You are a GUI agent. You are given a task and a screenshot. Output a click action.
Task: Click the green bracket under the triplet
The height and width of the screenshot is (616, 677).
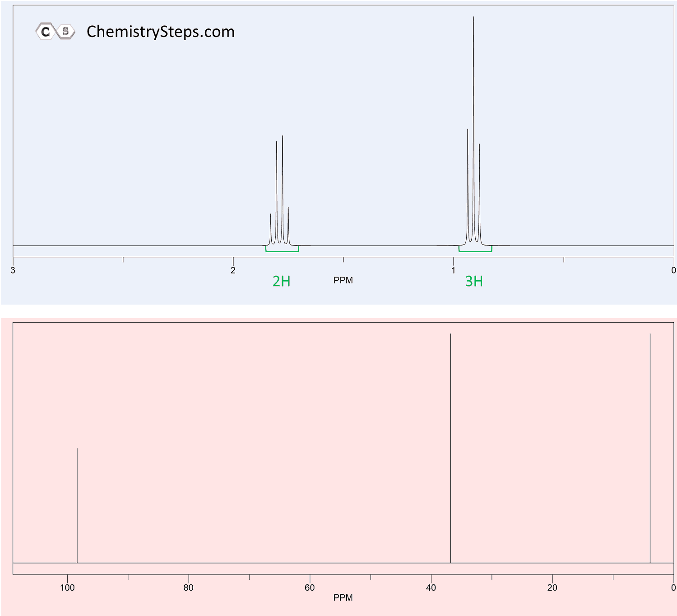pyautogui.click(x=475, y=250)
